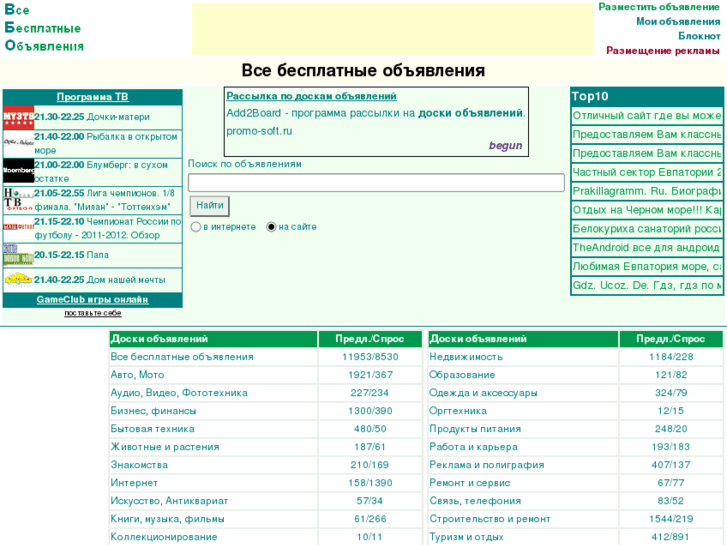Focus the Поиск по объявлениям text field
This screenshot has width=727, height=545.
pyautogui.click(x=376, y=183)
